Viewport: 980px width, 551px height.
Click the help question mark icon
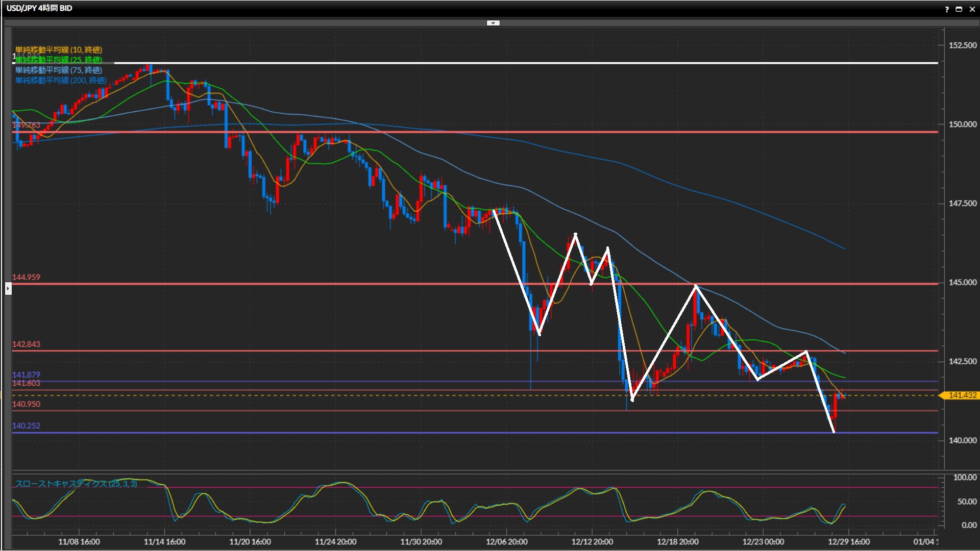(947, 9)
